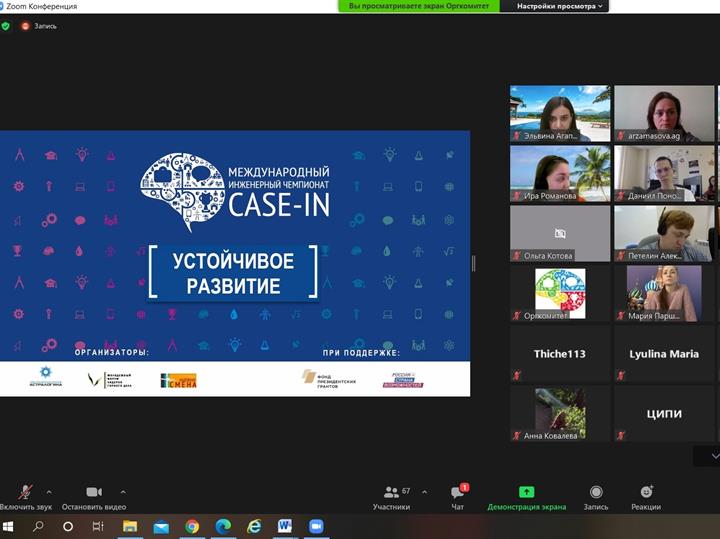Open the Чат chat panel
Screen dimensions: 720x539
(x=458, y=497)
